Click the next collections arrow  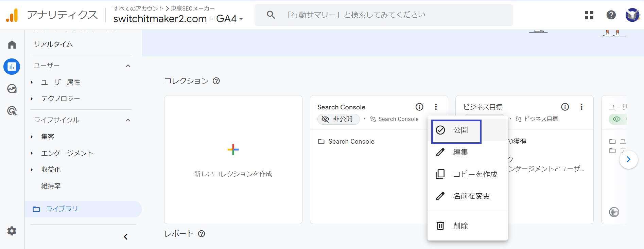point(628,159)
